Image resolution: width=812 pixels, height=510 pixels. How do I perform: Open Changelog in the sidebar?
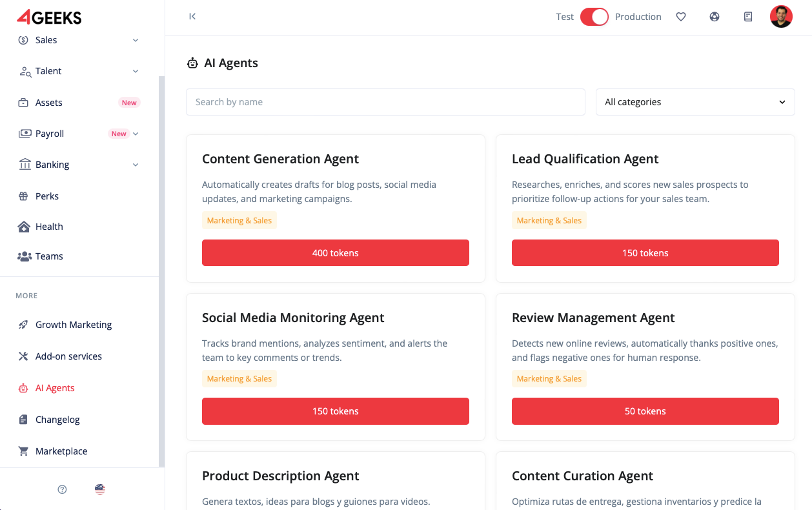pyautogui.click(x=57, y=420)
